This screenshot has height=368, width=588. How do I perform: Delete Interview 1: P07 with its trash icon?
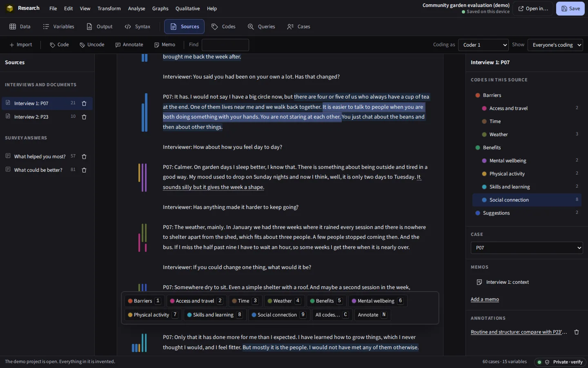(84, 103)
